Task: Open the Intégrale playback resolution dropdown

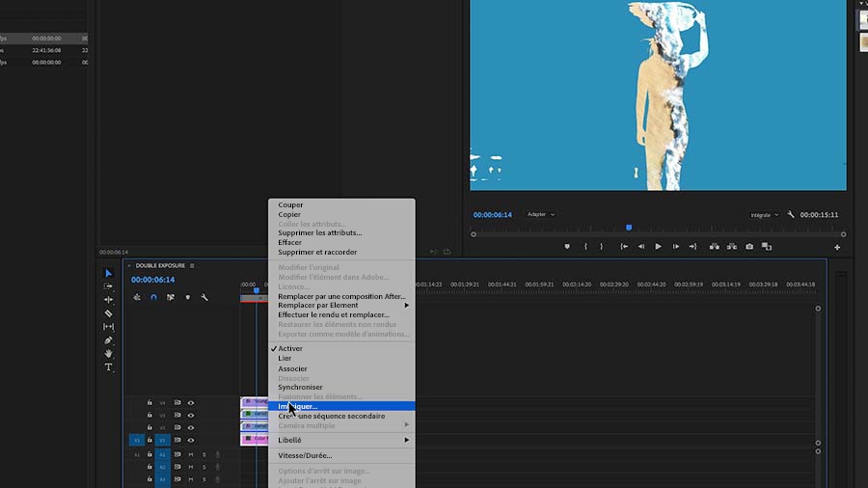Action: pos(764,215)
